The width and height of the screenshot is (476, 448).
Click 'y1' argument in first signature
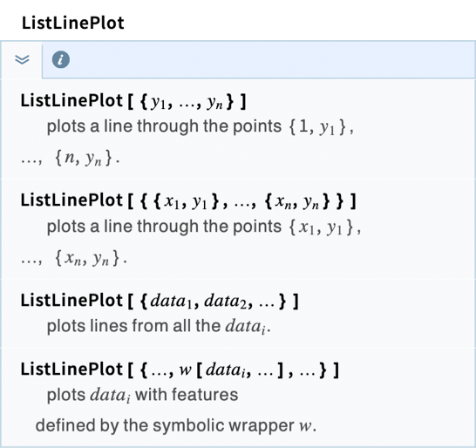pyautogui.click(x=158, y=102)
